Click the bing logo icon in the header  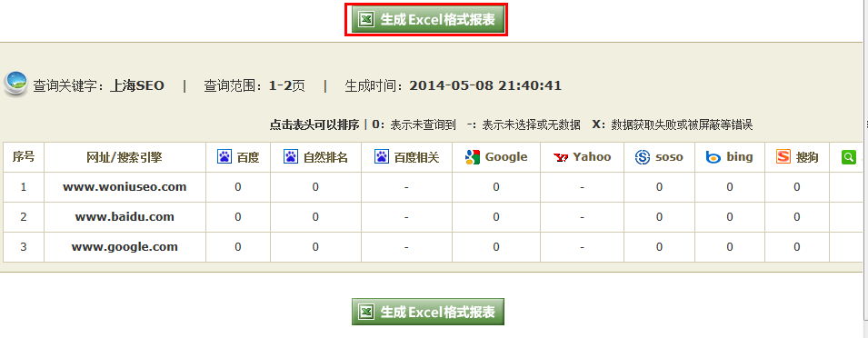click(x=713, y=157)
